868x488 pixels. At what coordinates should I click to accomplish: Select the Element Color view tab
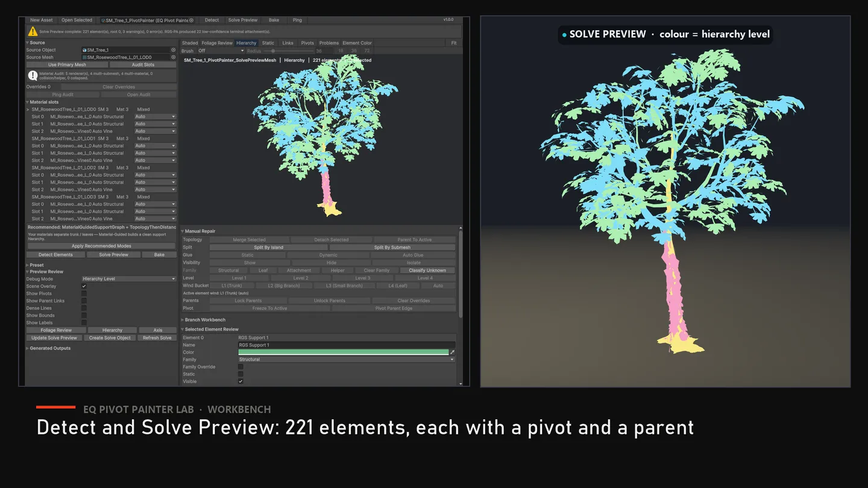pyautogui.click(x=357, y=43)
